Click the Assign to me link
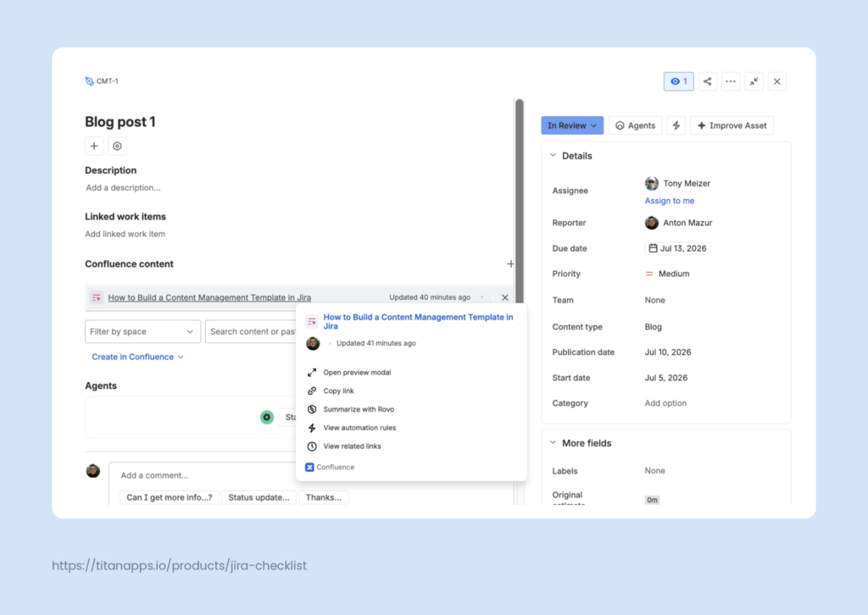868x615 pixels. coord(670,201)
